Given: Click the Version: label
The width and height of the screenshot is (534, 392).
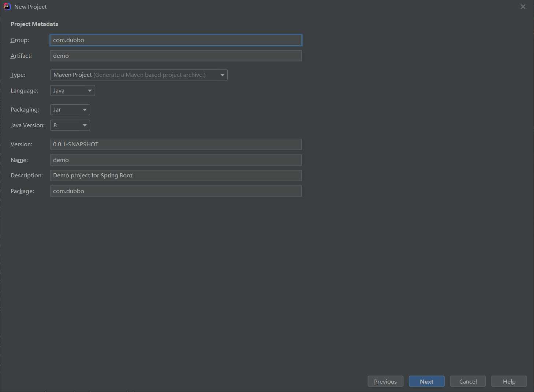Looking at the screenshot, I should (21, 144).
